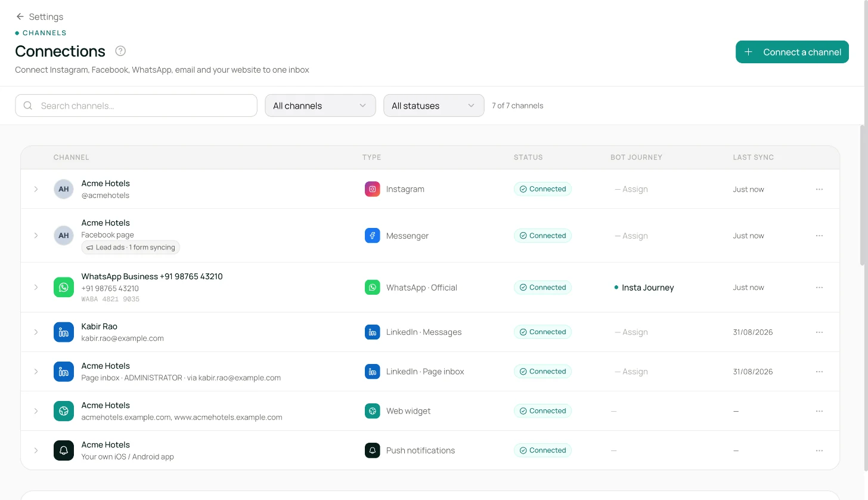Viewport: 868px width, 500px height.
Task: Expand the Facebook page row
Action: click(36, 236)
